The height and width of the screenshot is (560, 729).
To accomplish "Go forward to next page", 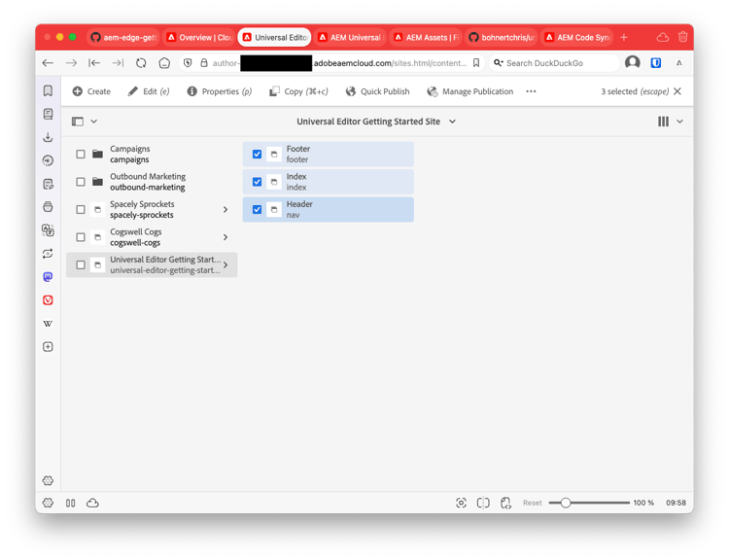I will [71, 63].
